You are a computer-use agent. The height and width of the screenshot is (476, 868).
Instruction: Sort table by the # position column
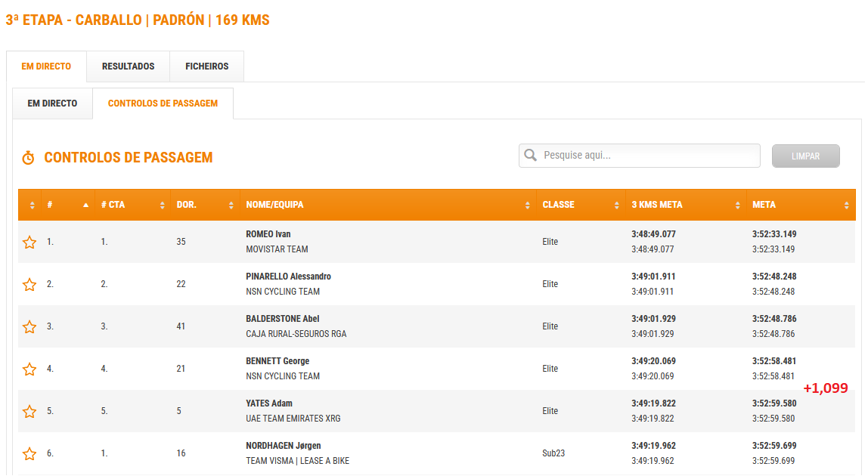68,205
